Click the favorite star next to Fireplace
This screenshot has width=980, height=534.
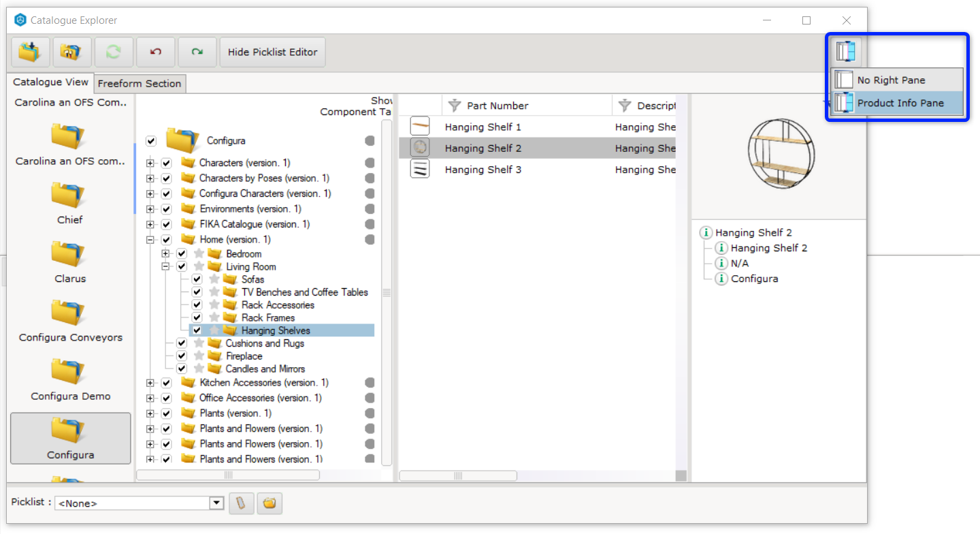pyautogui.click(x=199, y=356)
